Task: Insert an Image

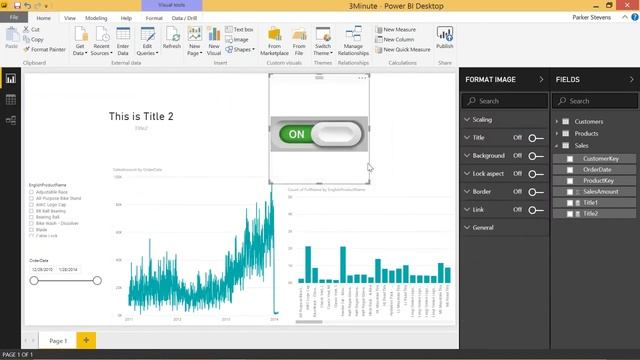Action: [x=237, y=40]
